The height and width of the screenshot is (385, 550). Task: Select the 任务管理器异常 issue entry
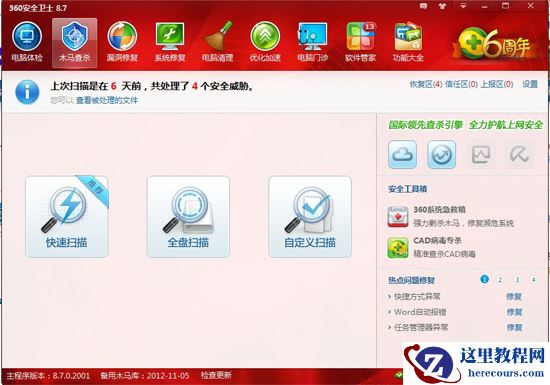coord(420,327)
